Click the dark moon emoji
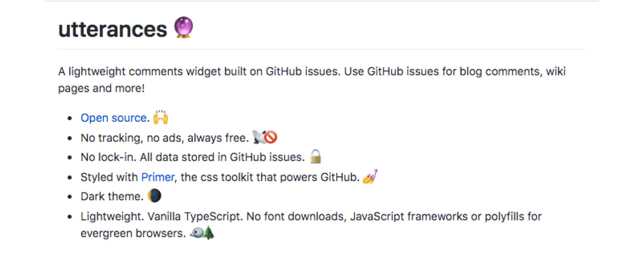 [154, 196]
